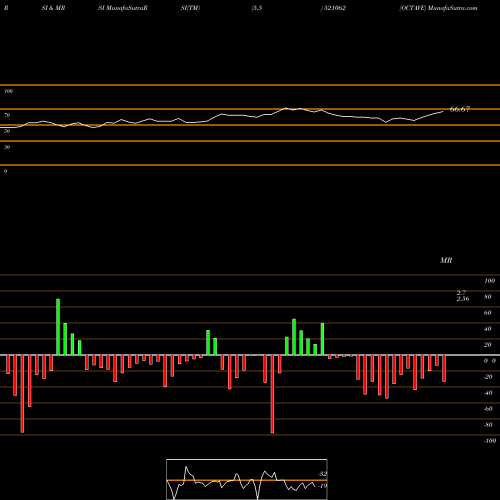
Task: Click the -19 label in mini chart
Action: click(x=323, y=486)
